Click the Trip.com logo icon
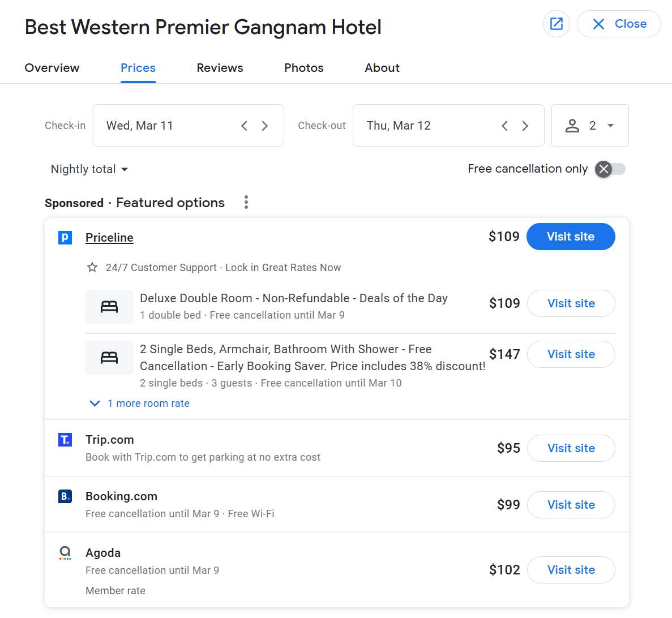The image size is (672, 618). 65,440
